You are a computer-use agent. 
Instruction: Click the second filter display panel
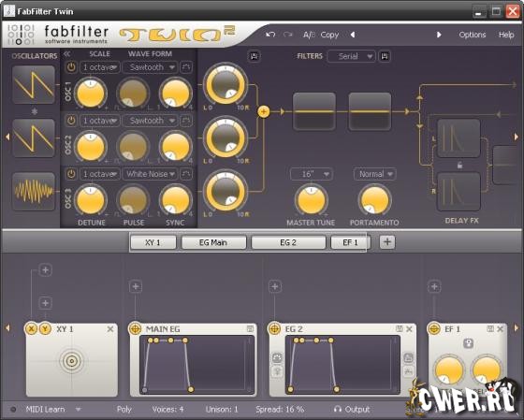(x=370, y=111)
